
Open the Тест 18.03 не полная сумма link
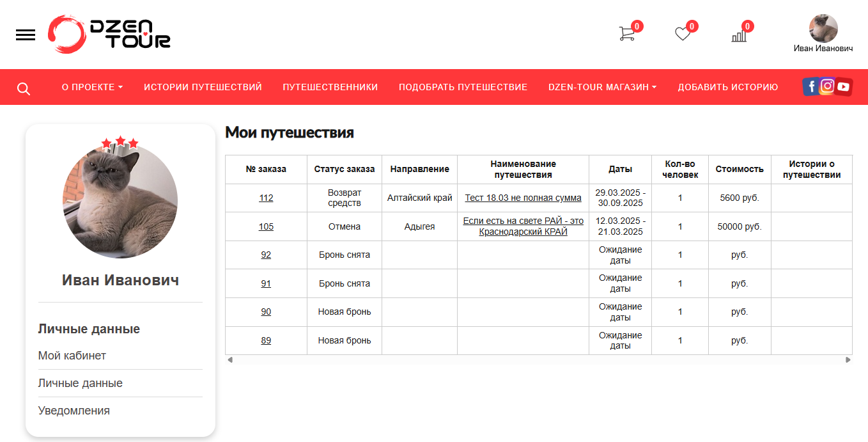(523, 198)
